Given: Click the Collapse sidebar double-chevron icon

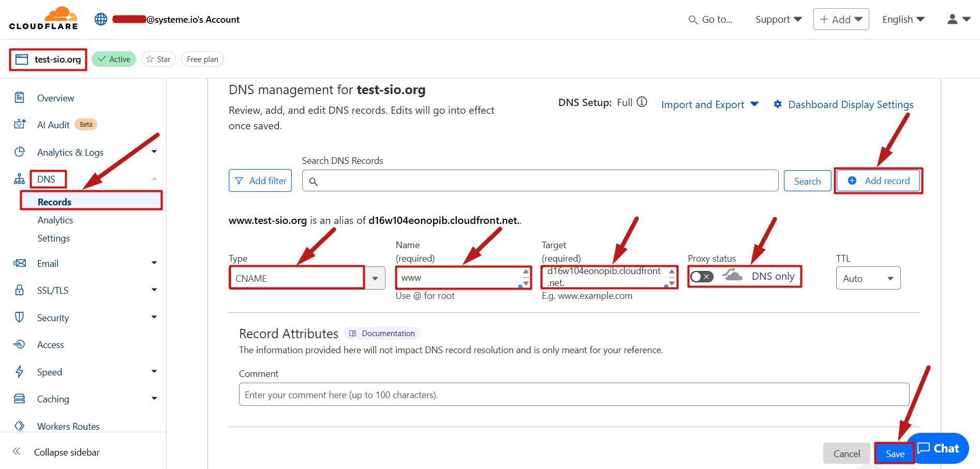Looking at the screenshot, I should coord(17,452).
